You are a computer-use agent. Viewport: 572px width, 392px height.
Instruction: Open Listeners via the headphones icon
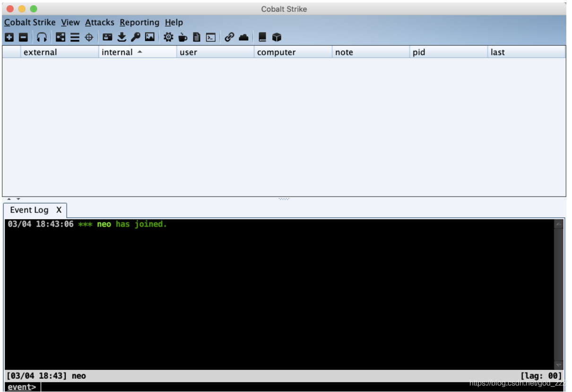pyautogui.click(x=42, y=37)
